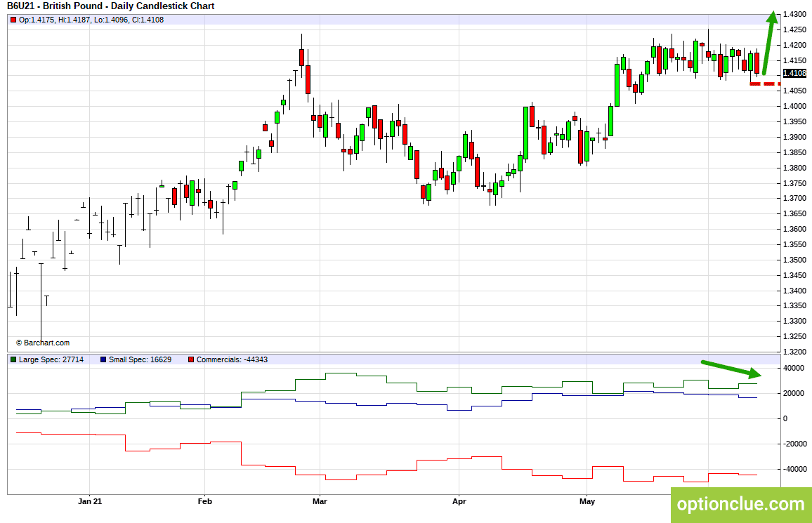Select the Jan 21 date axis label

click(x=90, y=501)
